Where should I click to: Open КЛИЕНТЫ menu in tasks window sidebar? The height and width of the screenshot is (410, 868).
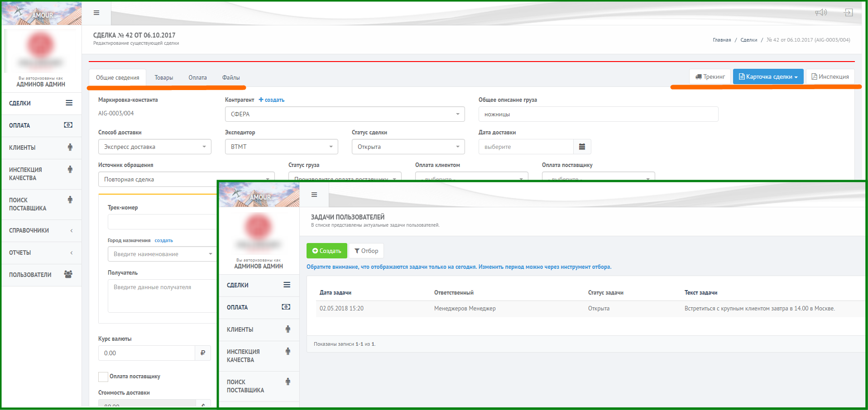(259, 329)
